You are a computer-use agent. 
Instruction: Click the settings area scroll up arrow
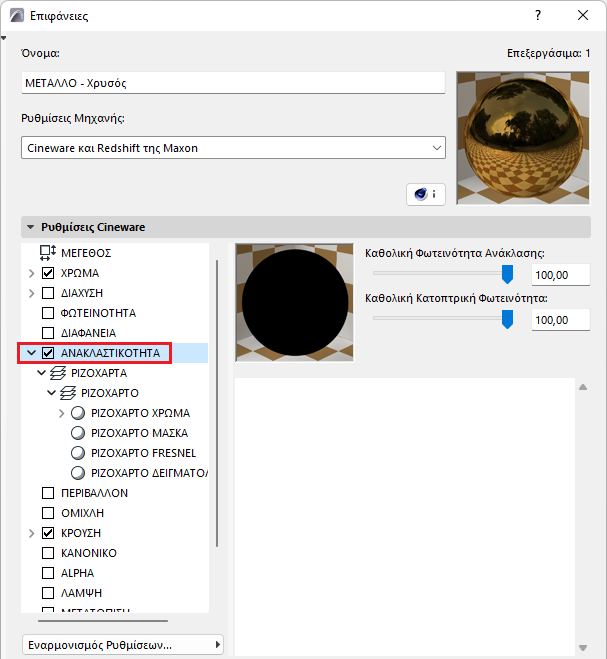583,387
